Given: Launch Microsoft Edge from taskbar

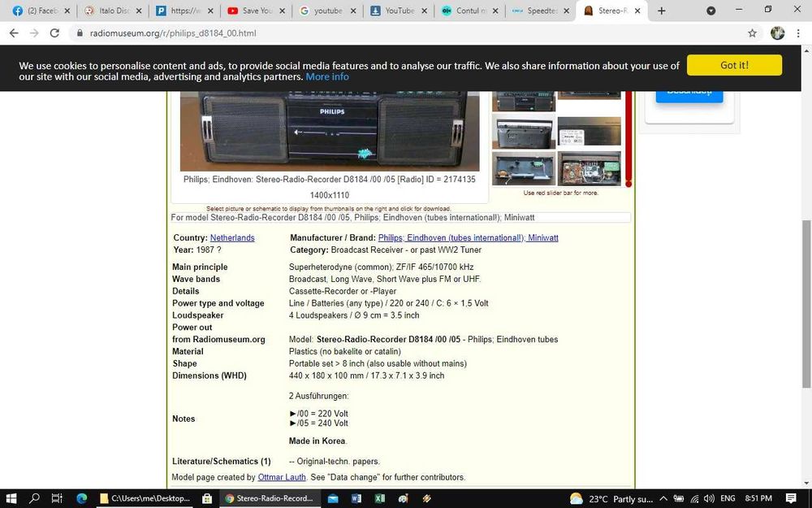Looking at the screenshot, I should click(x=82, y=499).
